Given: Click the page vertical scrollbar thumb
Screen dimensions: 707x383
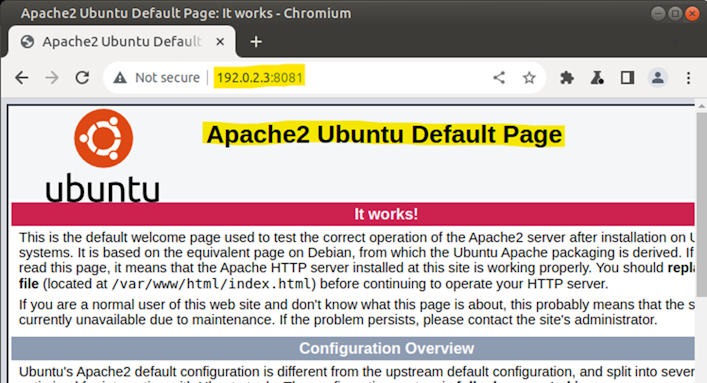Looking at the screenshot, I should [x=701, y=204].
